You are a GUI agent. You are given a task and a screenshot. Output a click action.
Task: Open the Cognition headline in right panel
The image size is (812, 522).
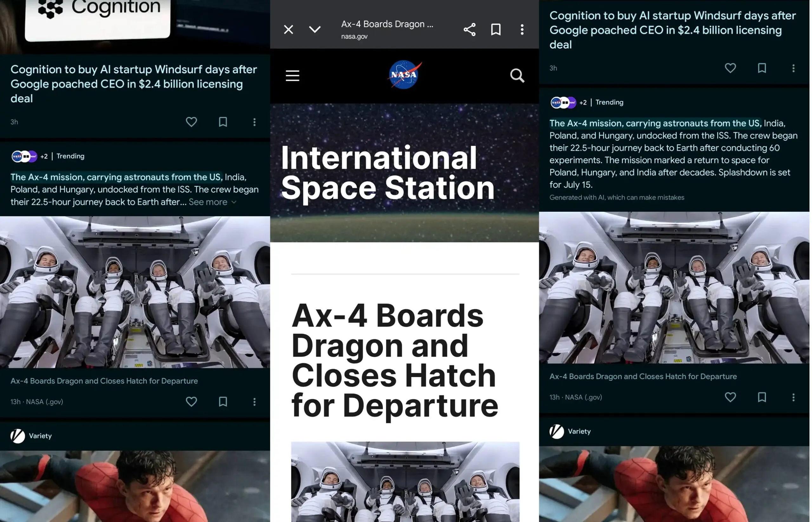coord(673,30)
